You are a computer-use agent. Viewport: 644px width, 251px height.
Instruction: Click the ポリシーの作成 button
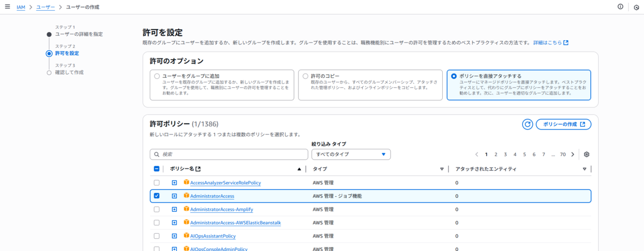point(563,124)
